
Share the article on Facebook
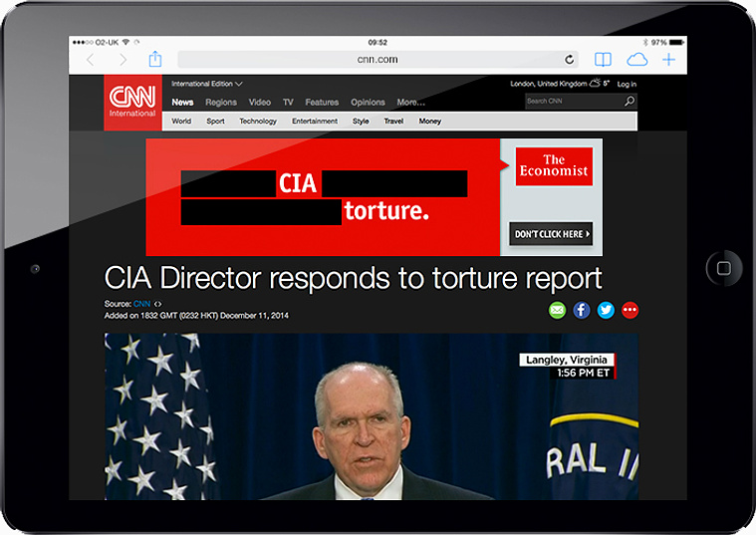click(x=582, y=310)
